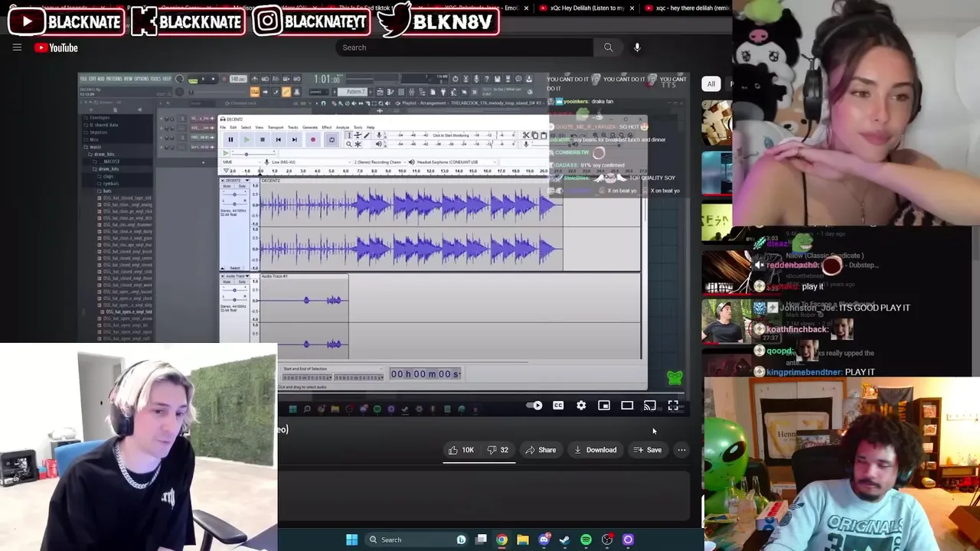980x551 pixels.
Task: Click the FL Studio 140 tempo display
Action: (x=237, y=79)
